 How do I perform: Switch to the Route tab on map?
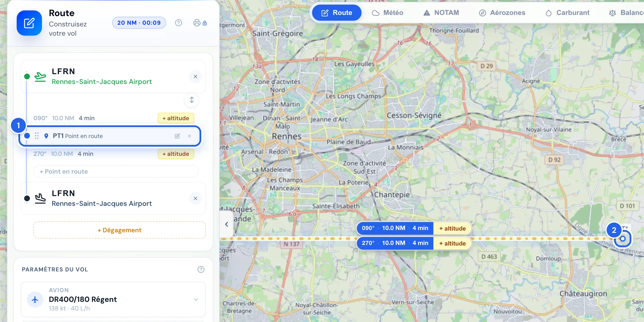click(337, 13)
